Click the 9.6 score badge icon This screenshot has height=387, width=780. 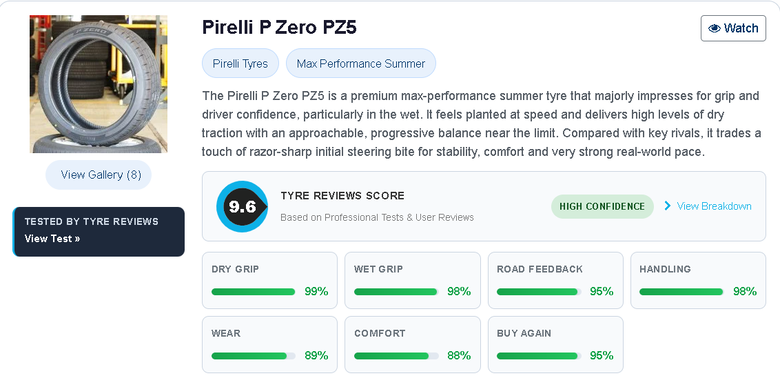[242, 206]
